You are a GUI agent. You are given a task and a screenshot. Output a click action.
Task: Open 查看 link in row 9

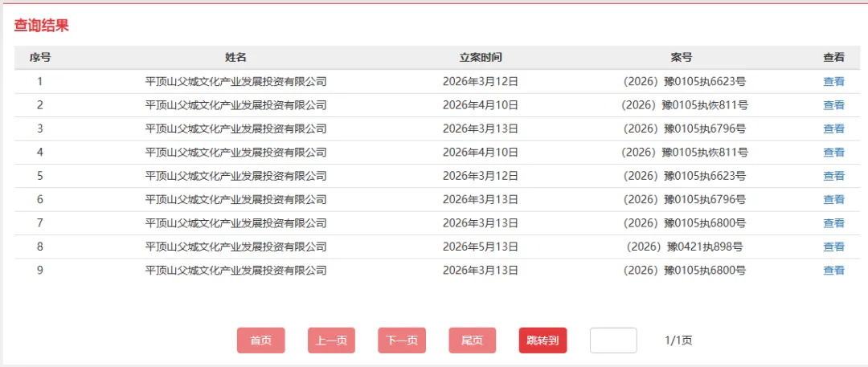[x=833, y=270]
